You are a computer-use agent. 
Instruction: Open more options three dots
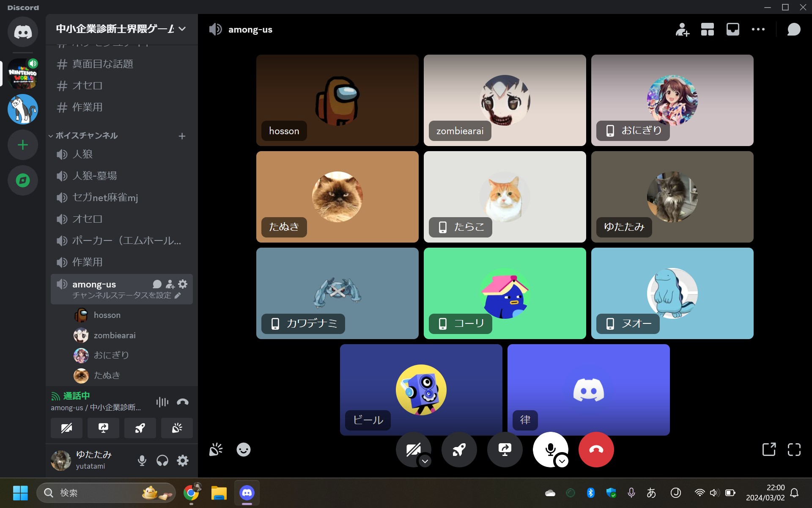point(758,30)
